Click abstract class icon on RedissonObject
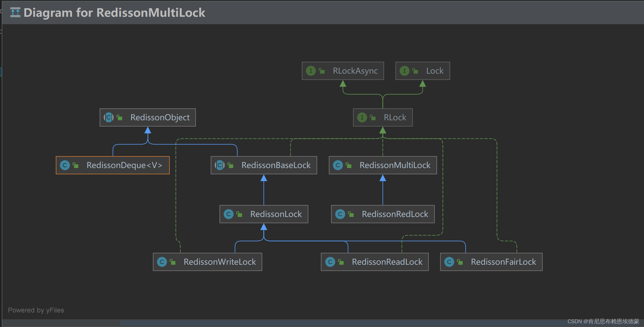644x327 pixels. tap(109, 117)
